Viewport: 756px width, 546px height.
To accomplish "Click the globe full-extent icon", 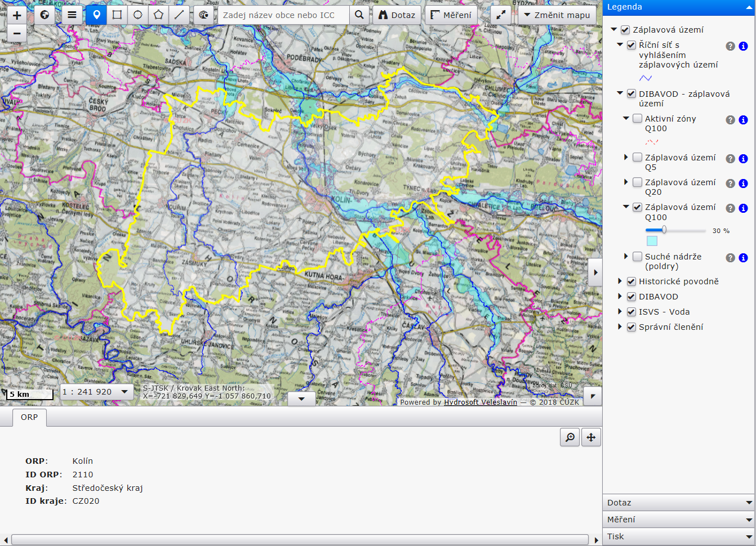I will pyautogui.click(x=45, y=15).
